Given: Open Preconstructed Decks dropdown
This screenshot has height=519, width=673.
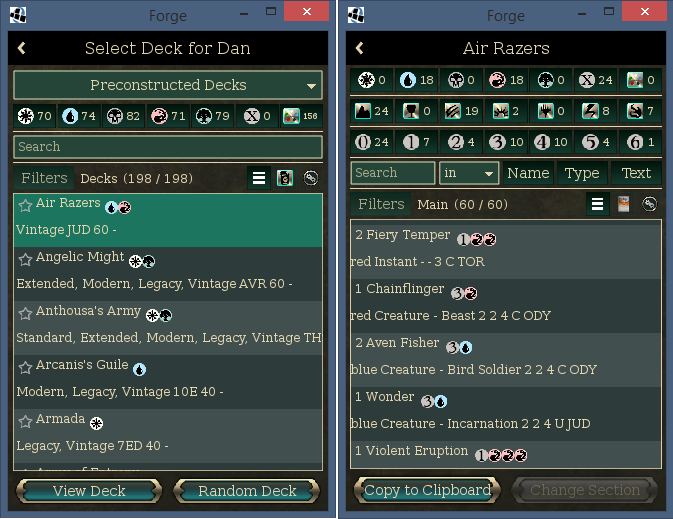Looking at the screenshot, I should tap(168, 85).
